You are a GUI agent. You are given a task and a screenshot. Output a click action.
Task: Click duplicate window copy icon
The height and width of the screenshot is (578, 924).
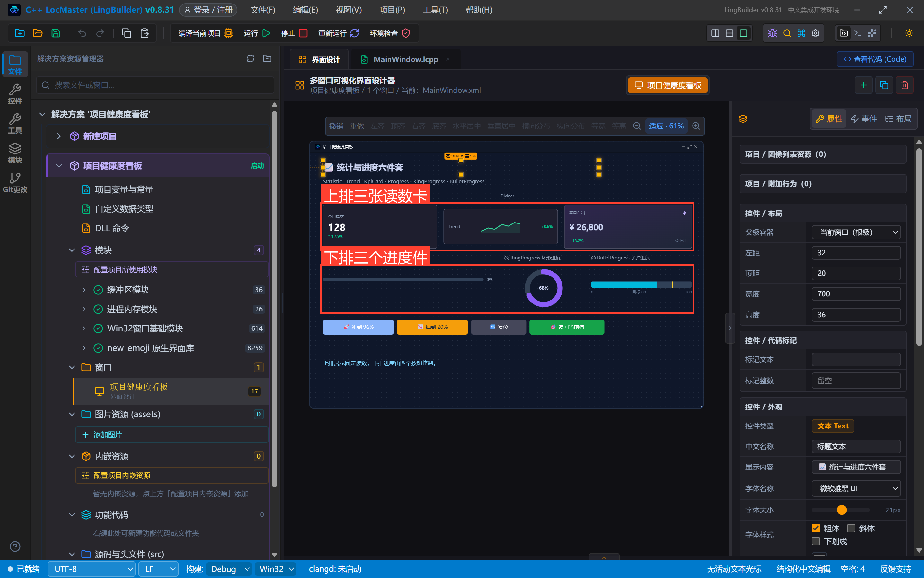(884, 85)
